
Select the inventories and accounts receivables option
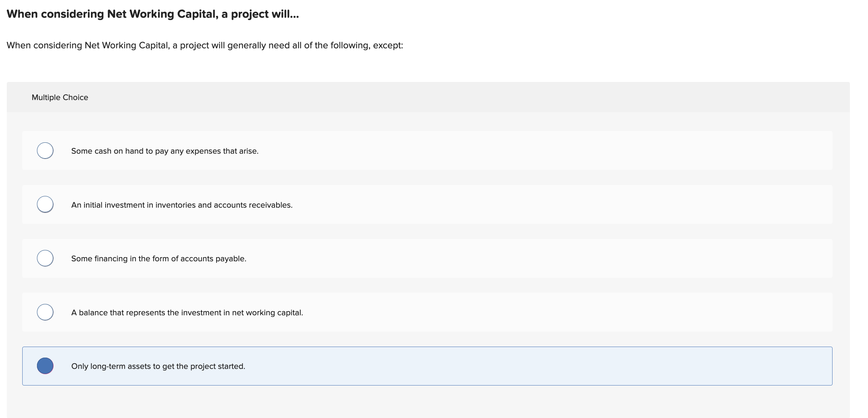pyautogui.click(x=45, y=204)
